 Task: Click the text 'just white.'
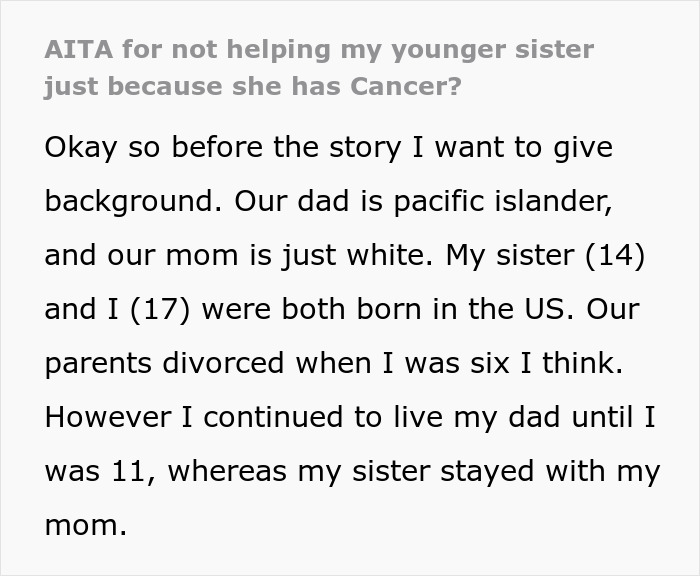335,255
